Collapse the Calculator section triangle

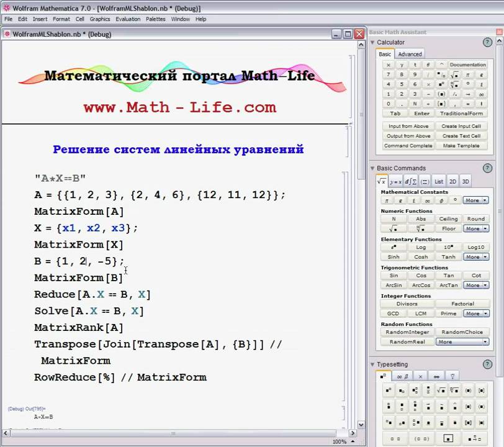click(372, 42)
